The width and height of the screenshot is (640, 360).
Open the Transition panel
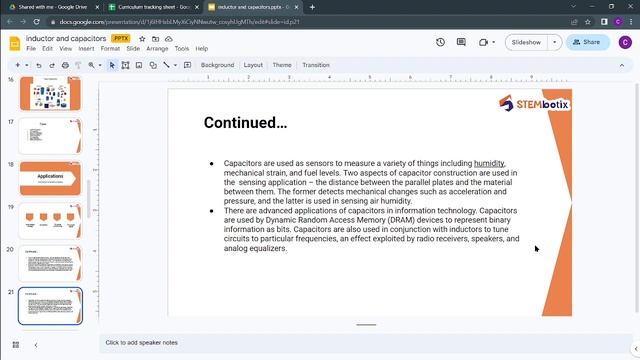tap(316, 65)
